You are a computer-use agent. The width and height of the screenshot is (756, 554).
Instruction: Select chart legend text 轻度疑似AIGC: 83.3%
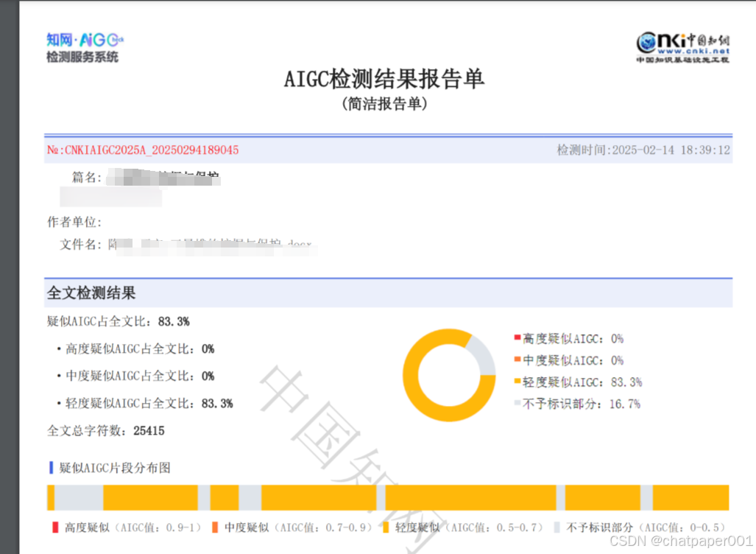[x=582, y=382]
